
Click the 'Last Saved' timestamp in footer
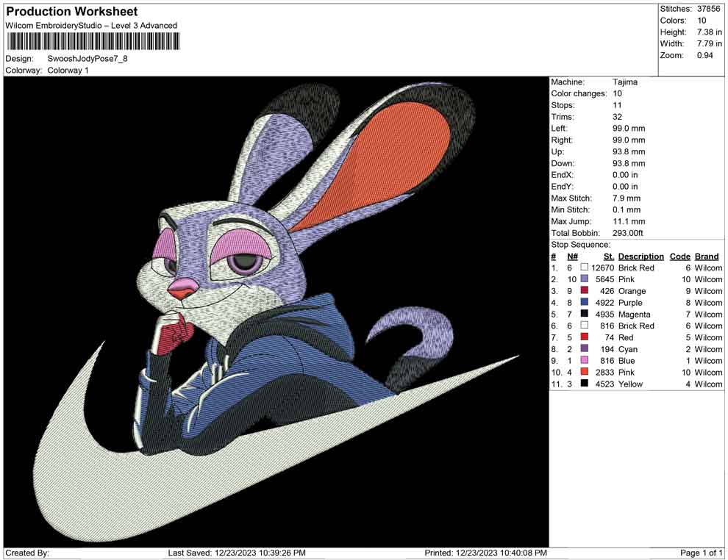point(237,553)
